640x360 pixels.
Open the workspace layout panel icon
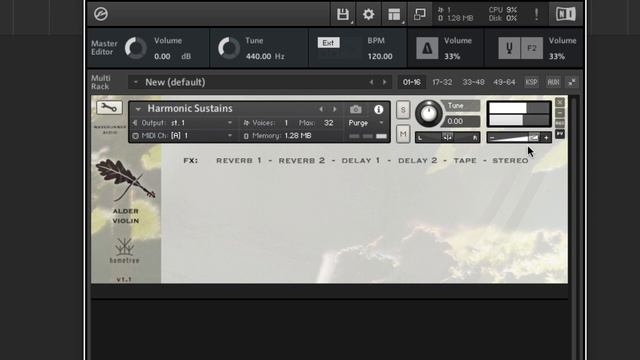(394, 14)
